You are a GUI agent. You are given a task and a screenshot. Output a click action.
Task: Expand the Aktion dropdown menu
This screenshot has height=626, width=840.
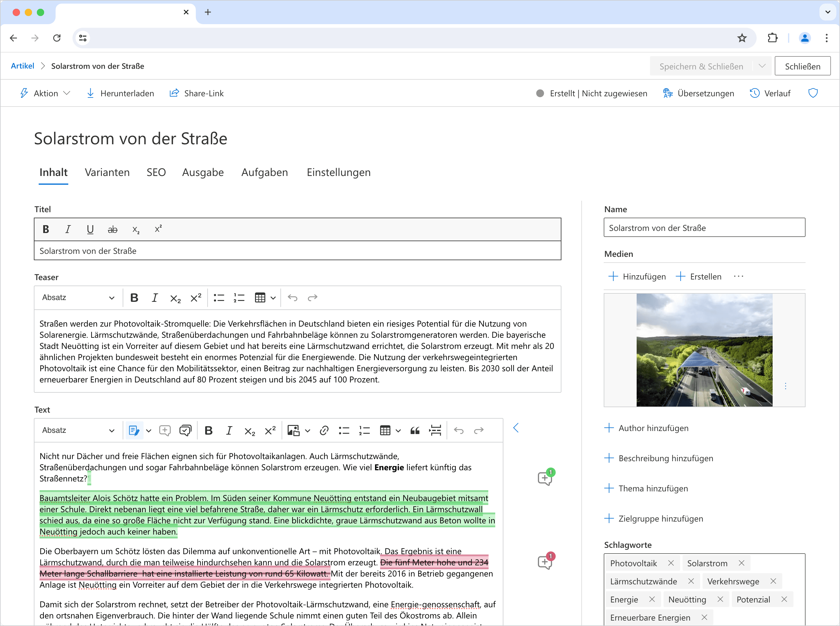click(x=46, y=93)
